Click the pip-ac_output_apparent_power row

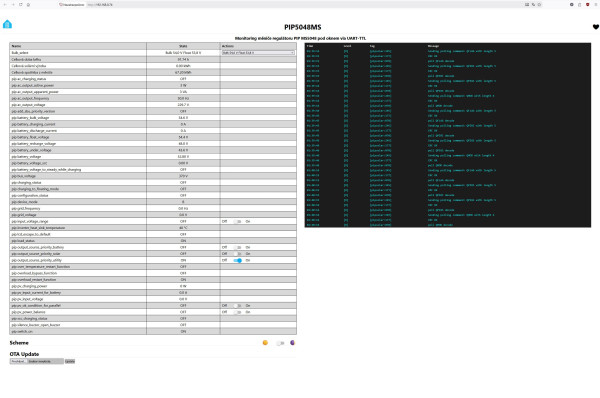pyautogui.click(x=153, y=92)
